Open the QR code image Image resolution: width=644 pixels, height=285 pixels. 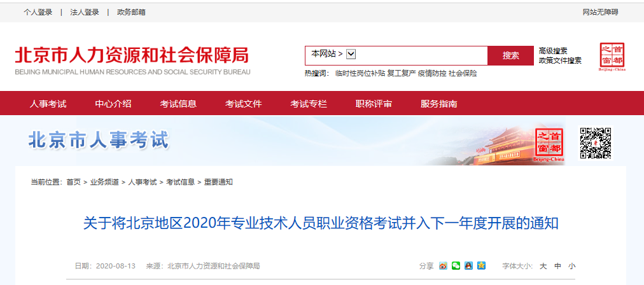pyautogui.click(x=596, y=143)
